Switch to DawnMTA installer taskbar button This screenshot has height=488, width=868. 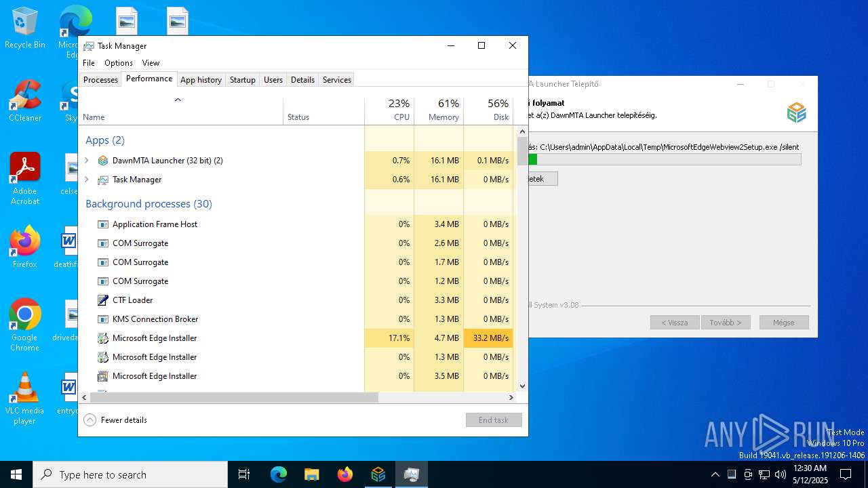pyautogui.click(x=378, y=474)
